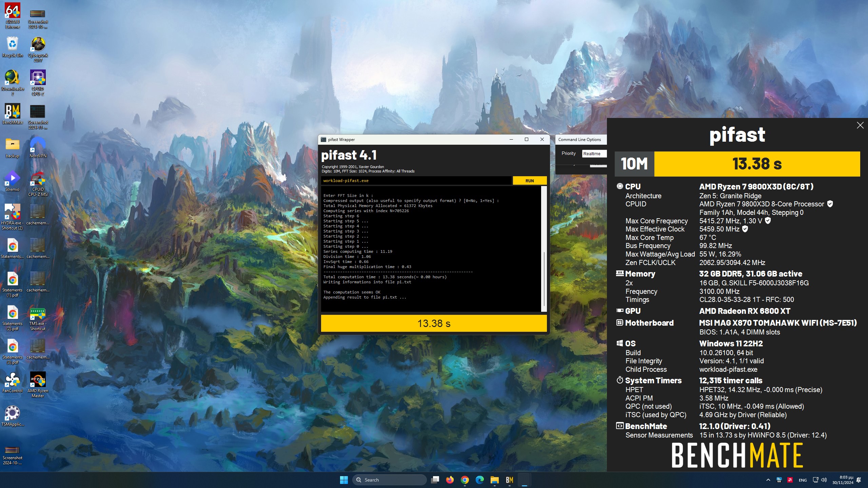868x488 pixels.
Task: Click the OS Windows icon in result panel
Action: point(620,343)
